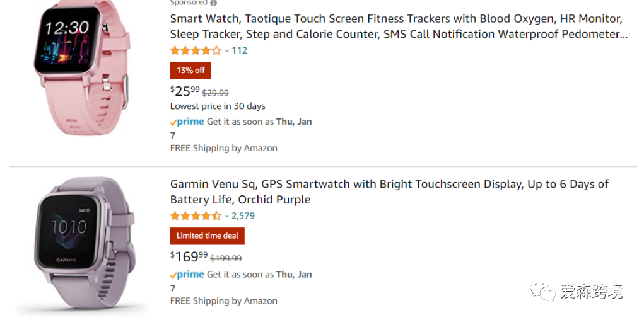Click the $169.99 price
The width and height of the screenshot is (644, 320).
tap(189, 256)
